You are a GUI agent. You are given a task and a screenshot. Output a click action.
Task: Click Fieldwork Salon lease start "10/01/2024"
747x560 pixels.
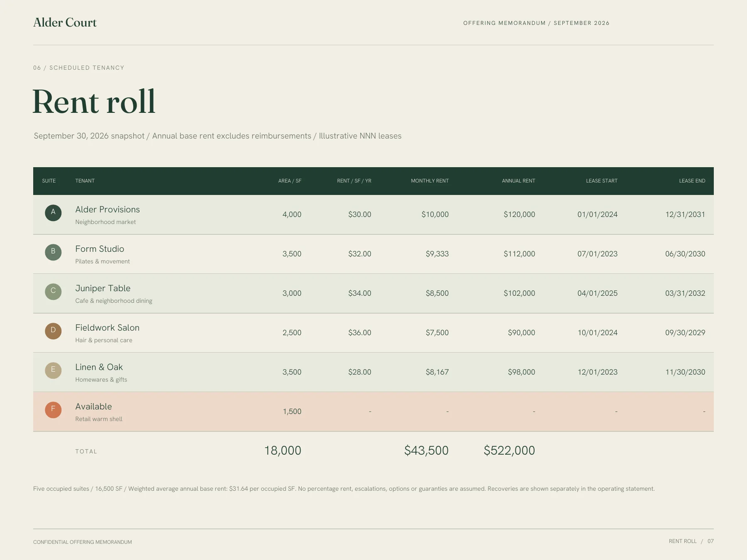[598, 333]
